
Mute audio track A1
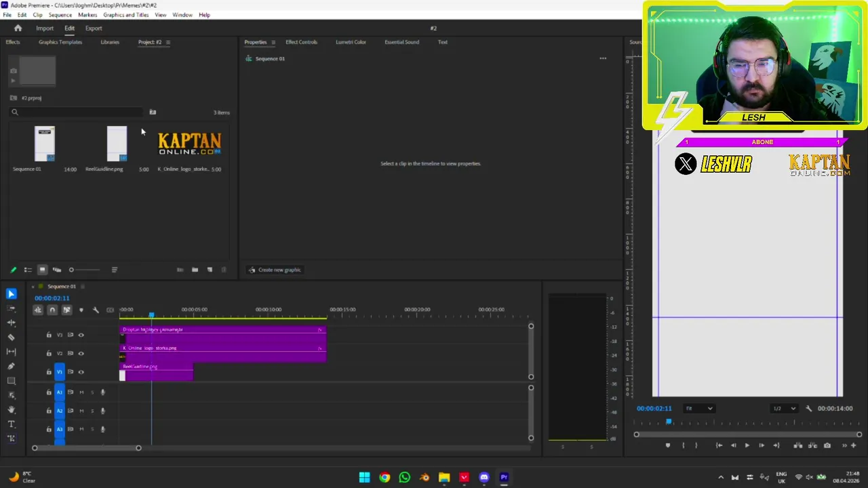(x=81, y=392)
